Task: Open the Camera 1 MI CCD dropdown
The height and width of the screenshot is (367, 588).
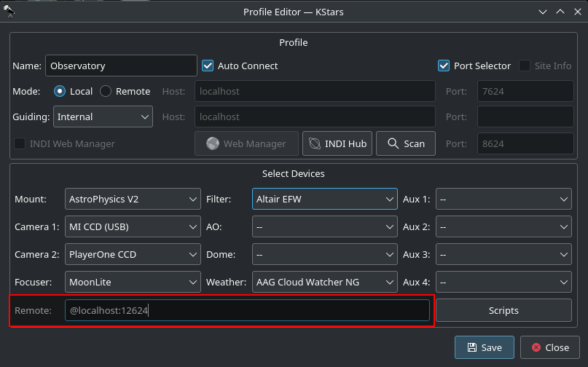Action: click(133, 226)
